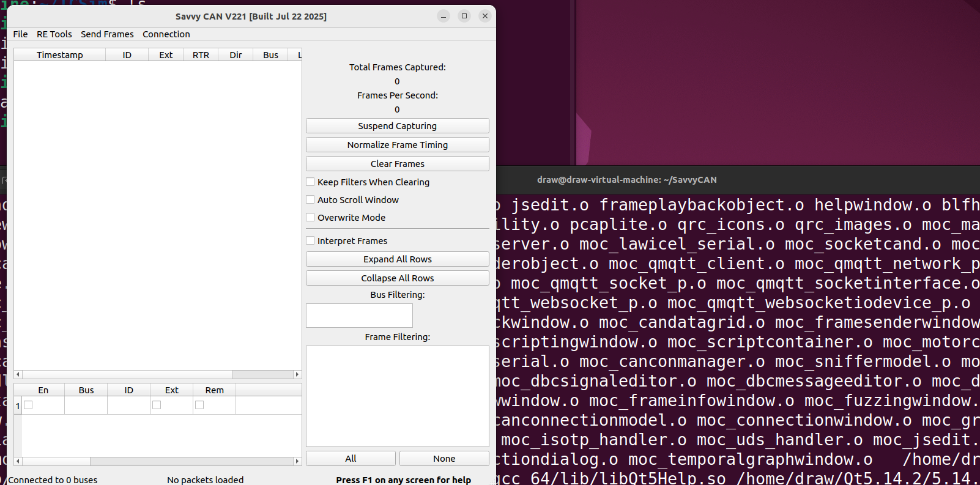Click the ID column header in frame table

coord(127,55)
